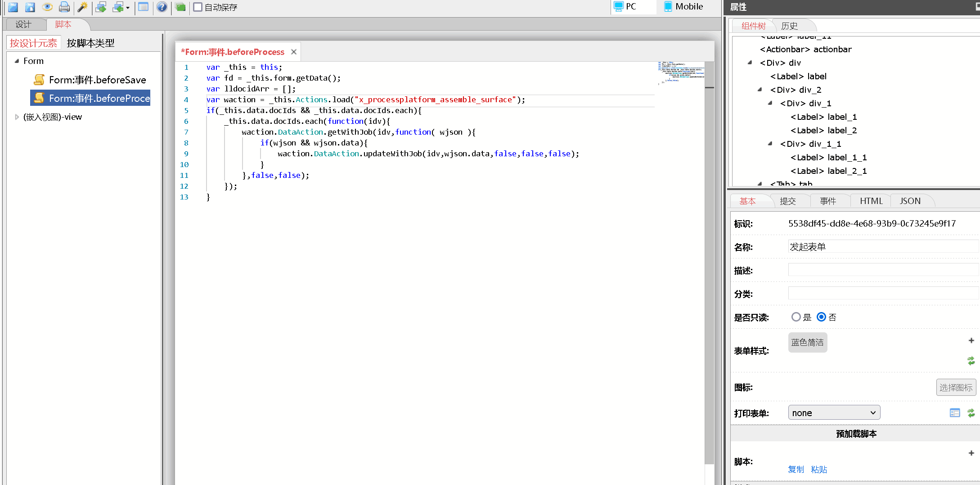Open the JSON tab in properties panel
This screenshot has height=485, width=980.
(x=910, y=201)
